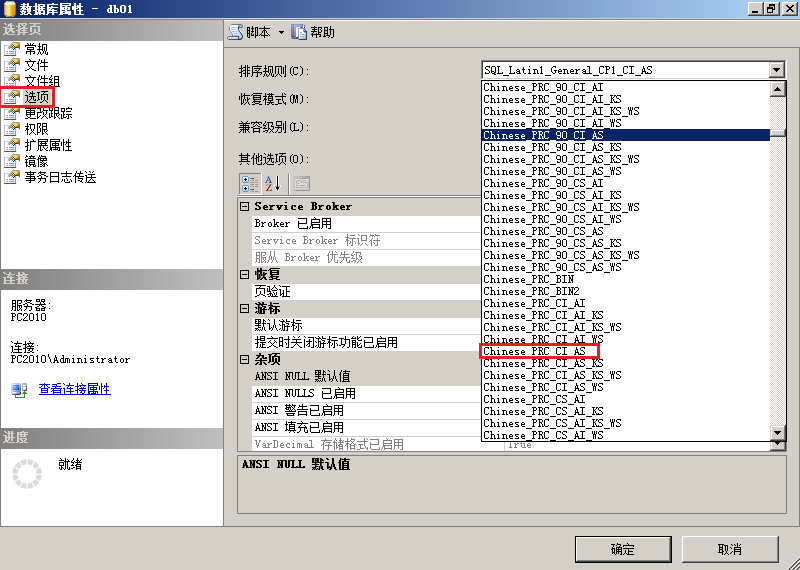Collapse the Service Broker category
800x570 pixels.
tap(245, 206)
